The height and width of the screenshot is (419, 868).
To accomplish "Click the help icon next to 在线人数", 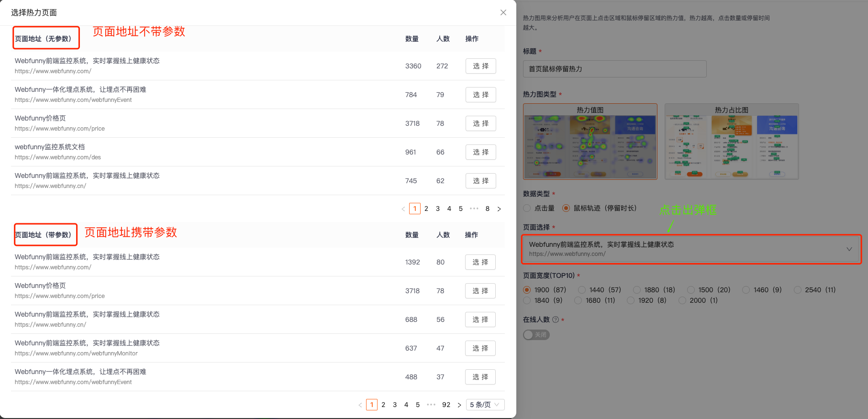I will click(x=556, y=320).
